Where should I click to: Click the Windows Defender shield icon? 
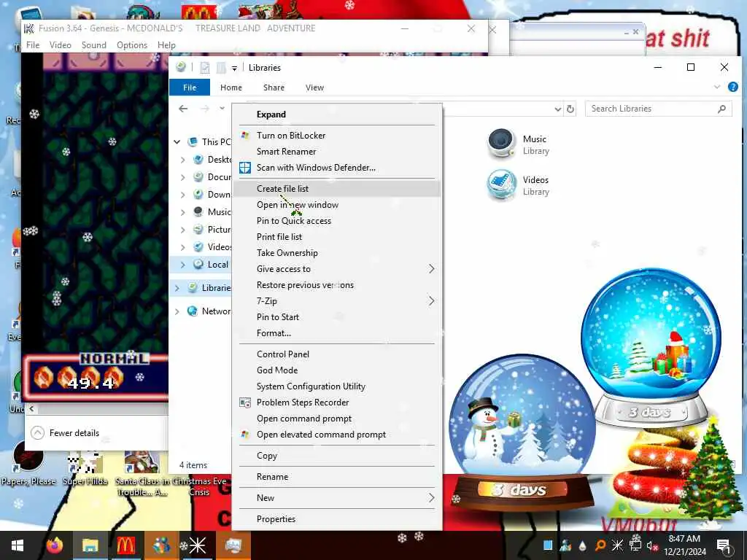(x=245, y=168)
